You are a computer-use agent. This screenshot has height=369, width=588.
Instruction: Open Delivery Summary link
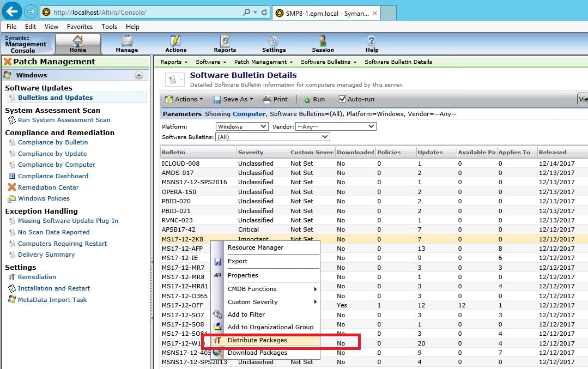46,255
